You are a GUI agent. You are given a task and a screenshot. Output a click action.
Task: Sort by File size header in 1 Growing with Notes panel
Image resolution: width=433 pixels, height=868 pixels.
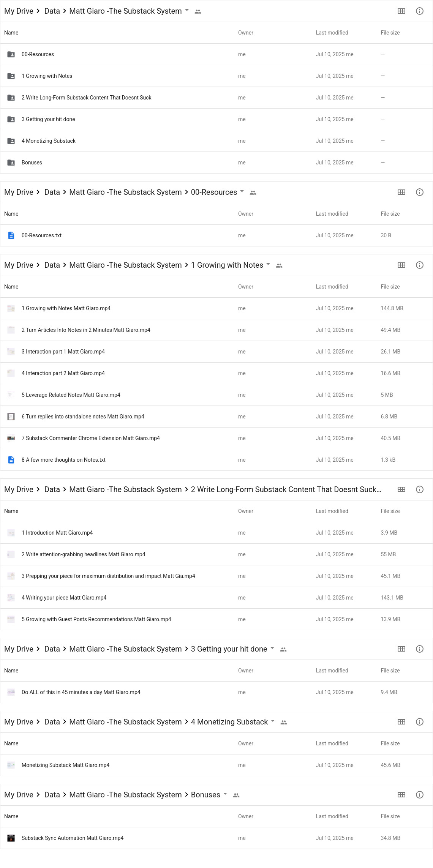point(390,287)
